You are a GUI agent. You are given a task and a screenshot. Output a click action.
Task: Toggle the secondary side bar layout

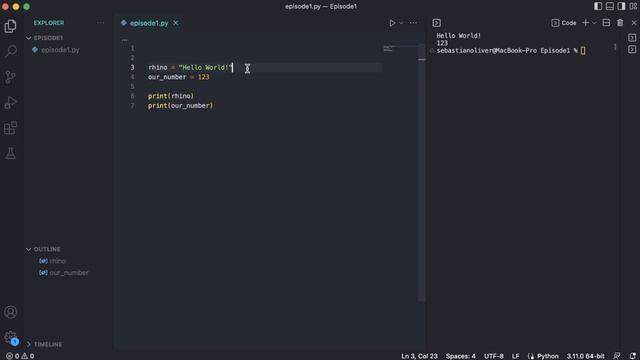tap(621, 6)
